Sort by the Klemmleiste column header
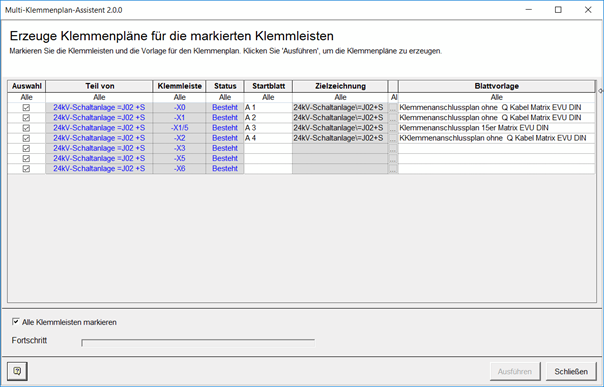Viewport: 604px width, 387px height. 180,86
